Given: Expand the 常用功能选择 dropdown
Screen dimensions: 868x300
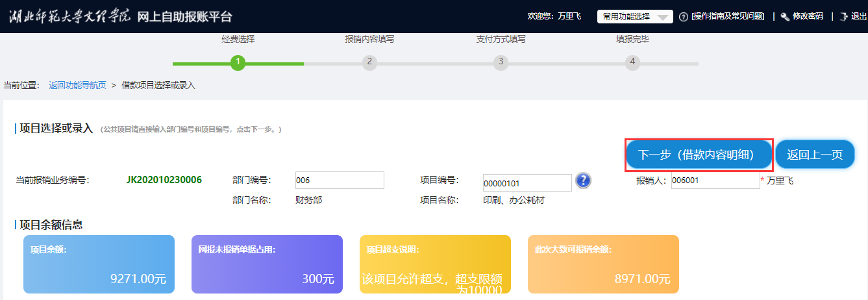Looking at the screenshot, I should 634,17.
